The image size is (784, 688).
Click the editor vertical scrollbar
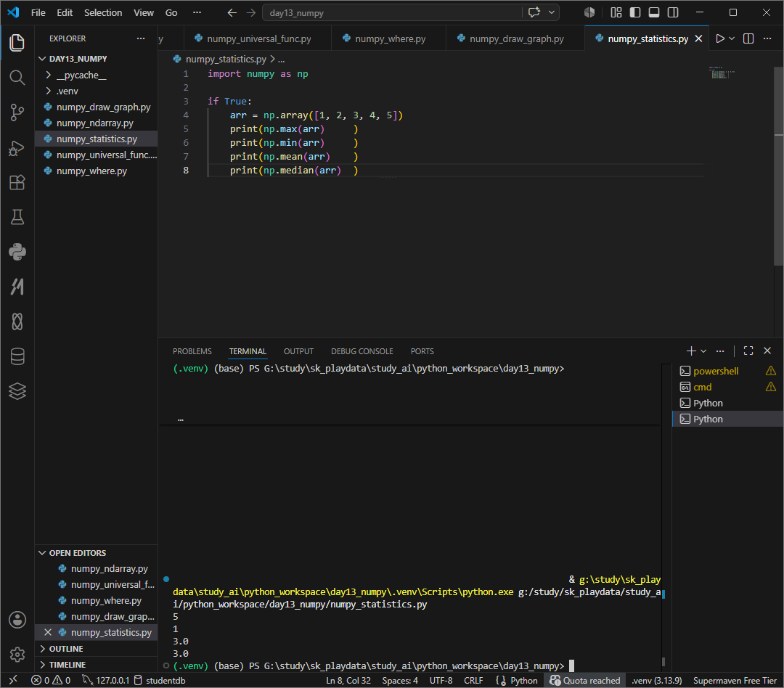778,165
